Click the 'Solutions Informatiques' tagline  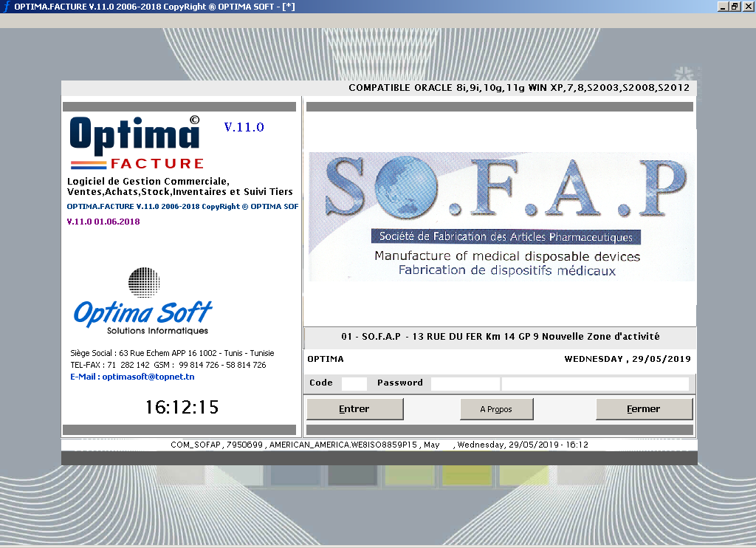157,331
